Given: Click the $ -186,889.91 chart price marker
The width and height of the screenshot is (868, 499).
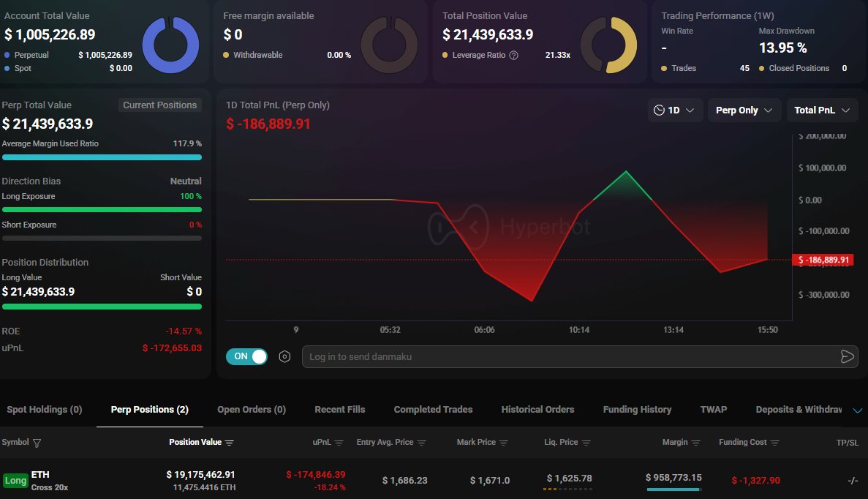Looking at the screenshot, I should pos(823,260).
